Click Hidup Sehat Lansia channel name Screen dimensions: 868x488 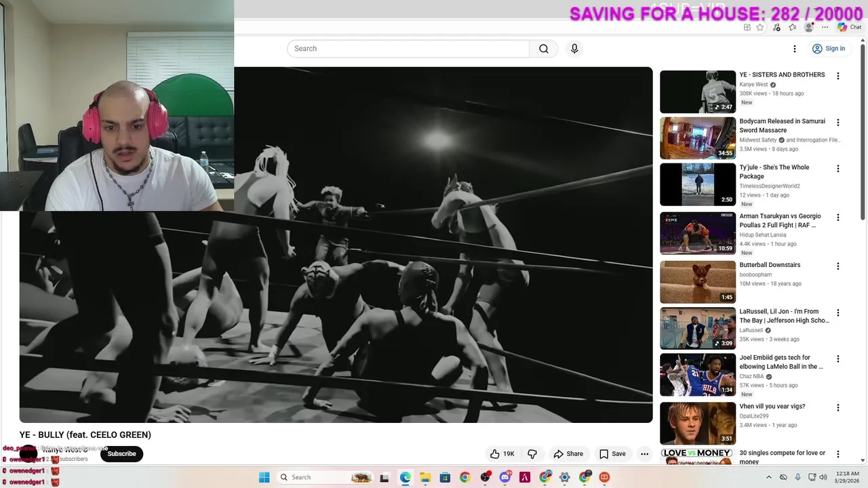763,235
